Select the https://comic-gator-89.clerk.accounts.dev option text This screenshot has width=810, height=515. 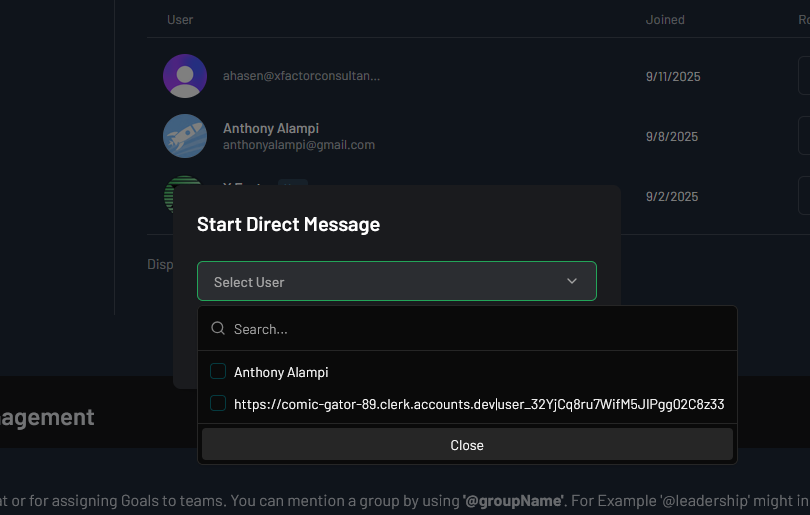click(x=479, y=404)
